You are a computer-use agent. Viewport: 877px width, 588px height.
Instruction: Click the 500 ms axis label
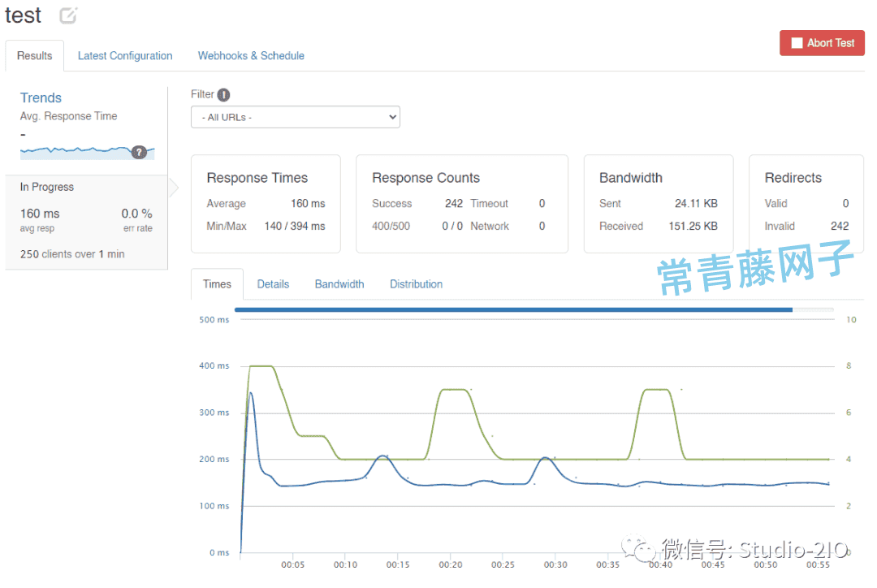[x=214, y=320]
